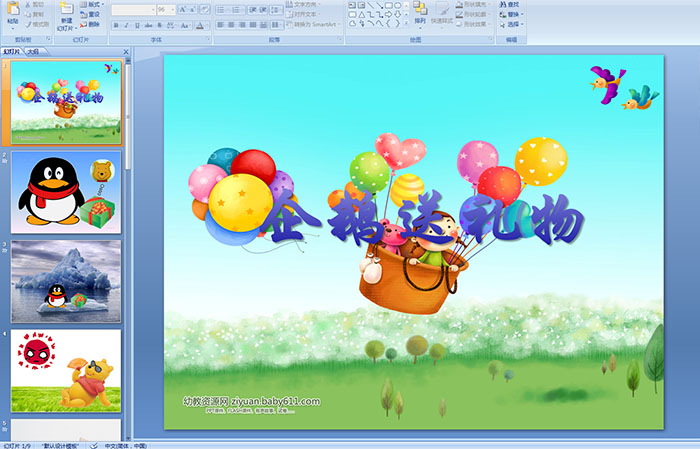Switch to the Slides (幻灯片) tab

click(12, 52)
